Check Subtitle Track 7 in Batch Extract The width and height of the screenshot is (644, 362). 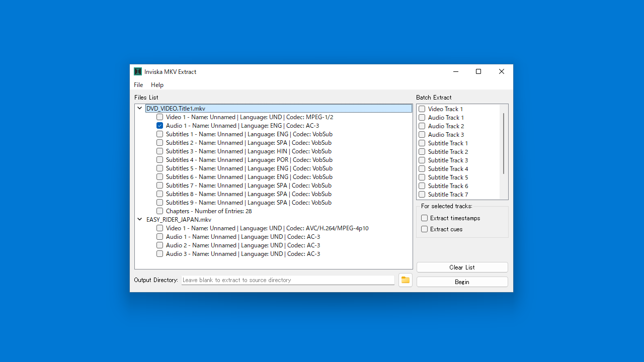point(422,195)
